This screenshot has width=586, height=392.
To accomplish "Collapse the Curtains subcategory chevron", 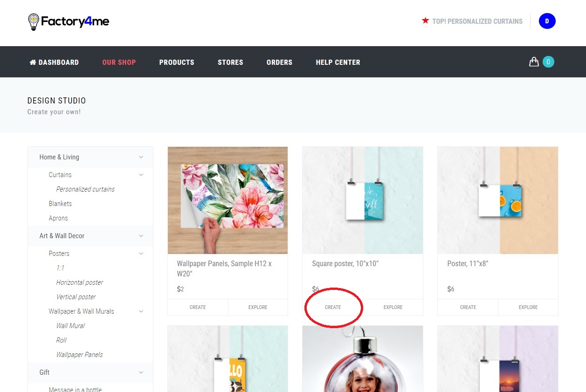I will pos(141,175).
